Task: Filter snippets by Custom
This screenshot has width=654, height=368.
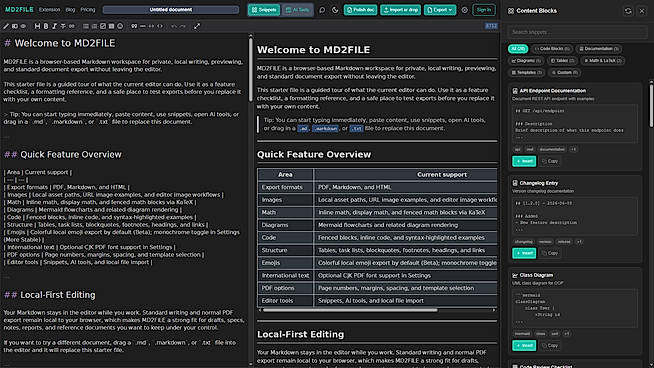Action: click(x=564, y=72)
